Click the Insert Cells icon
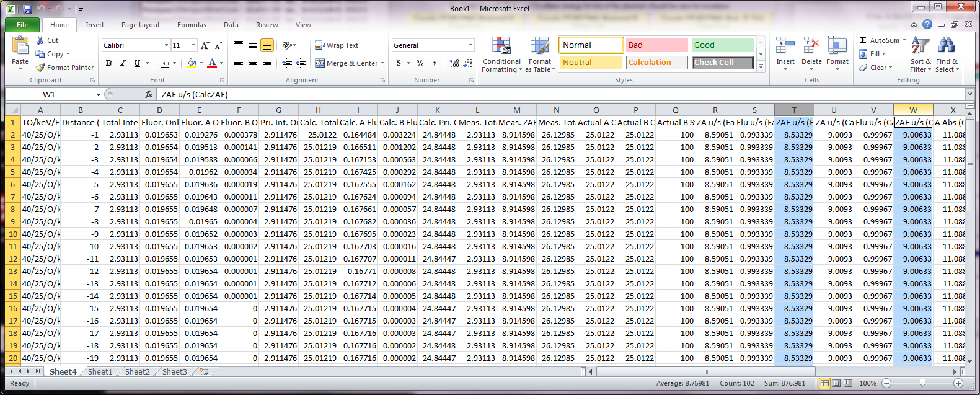Viewport: 980px width, 395px height. click(x=785, y=47)
